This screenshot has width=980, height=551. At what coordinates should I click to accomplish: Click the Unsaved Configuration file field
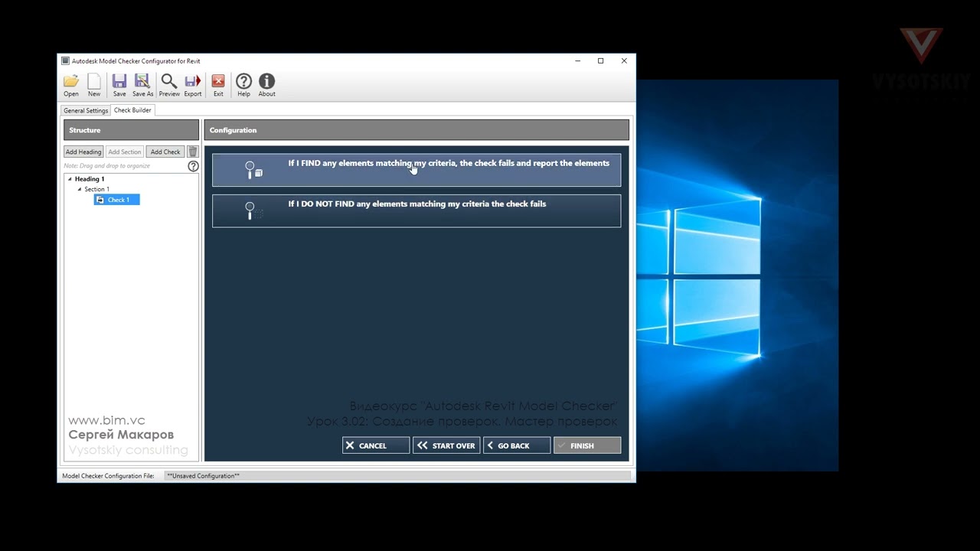tap(397, 476)
